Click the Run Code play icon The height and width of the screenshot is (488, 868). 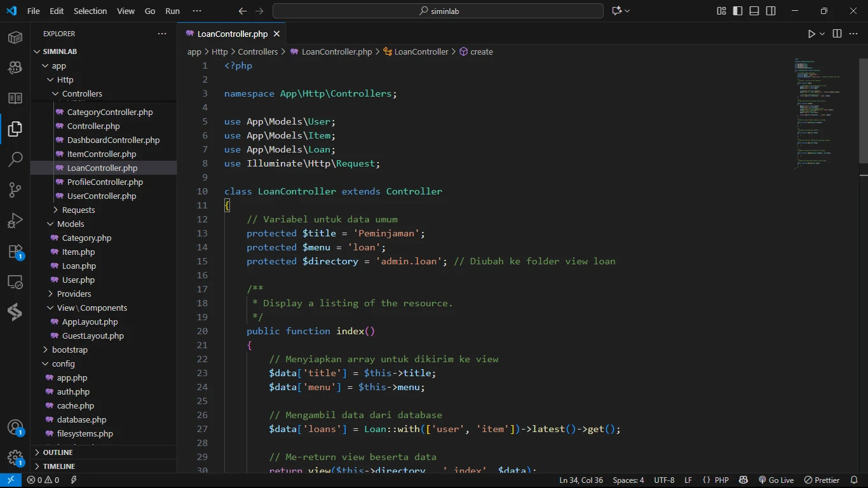(811, 34)
